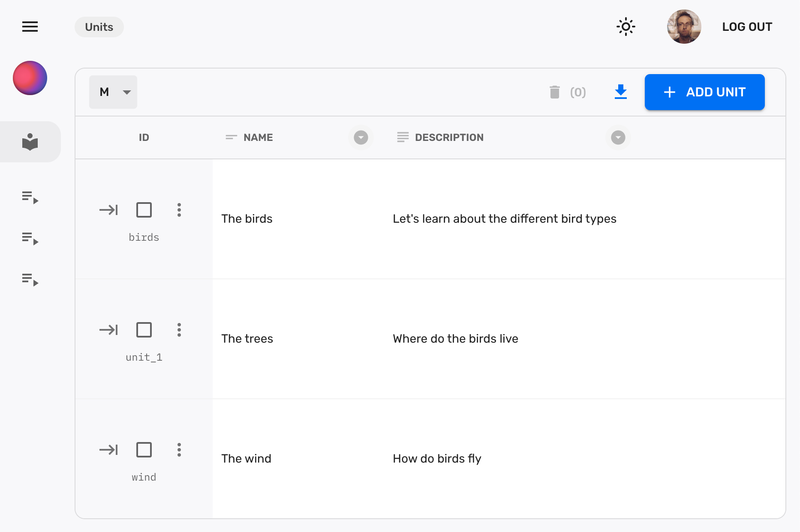
Task: Click the ADD UNIT button
Action: point(704,92)
